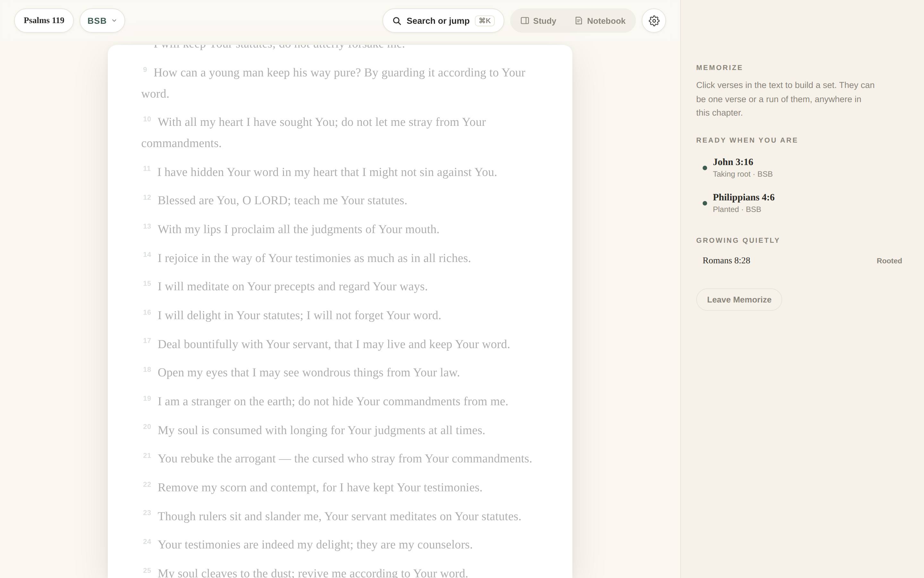
Task: Open the Psalms 119 chapter picker
Action: 44,21
